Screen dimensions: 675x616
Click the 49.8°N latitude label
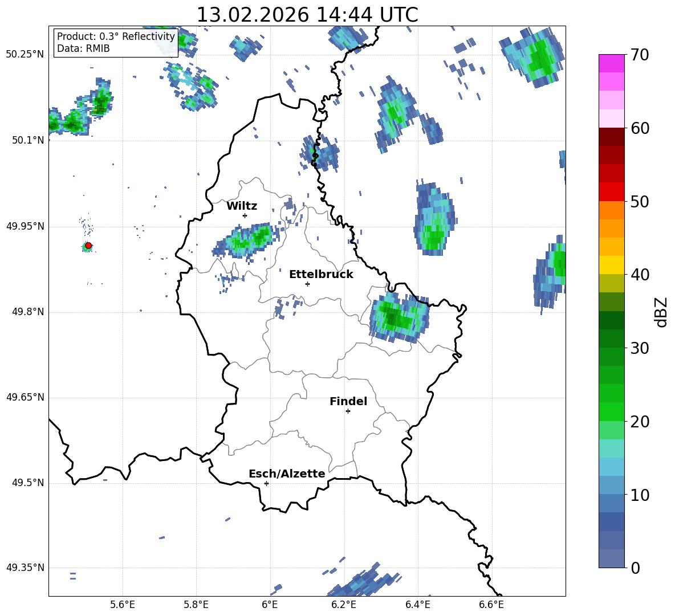(x=28, y=312)
